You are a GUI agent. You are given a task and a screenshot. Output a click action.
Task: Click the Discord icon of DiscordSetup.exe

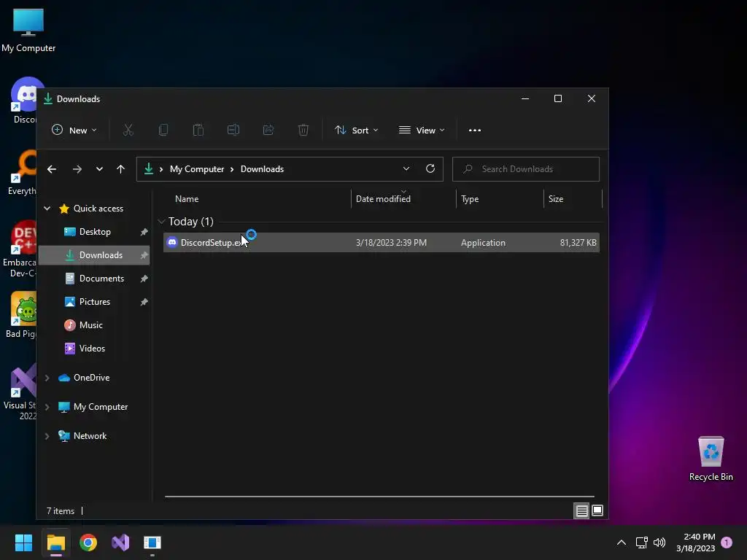tap(172, 242)
